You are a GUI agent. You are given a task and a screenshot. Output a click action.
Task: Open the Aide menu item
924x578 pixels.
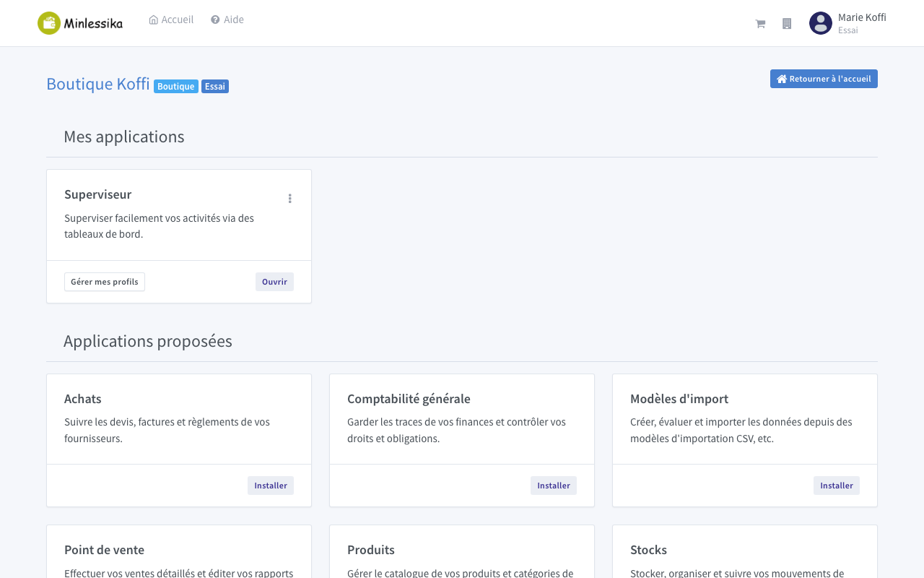click(227, 20)
